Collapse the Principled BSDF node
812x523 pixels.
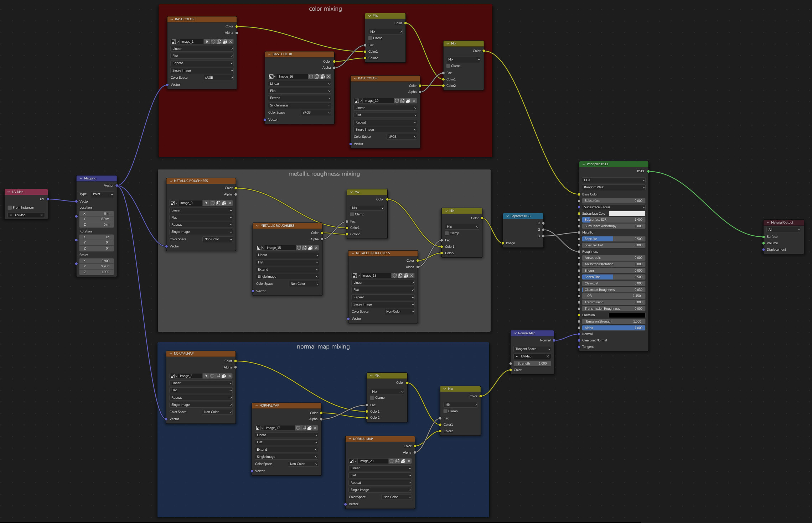(584, 164)
